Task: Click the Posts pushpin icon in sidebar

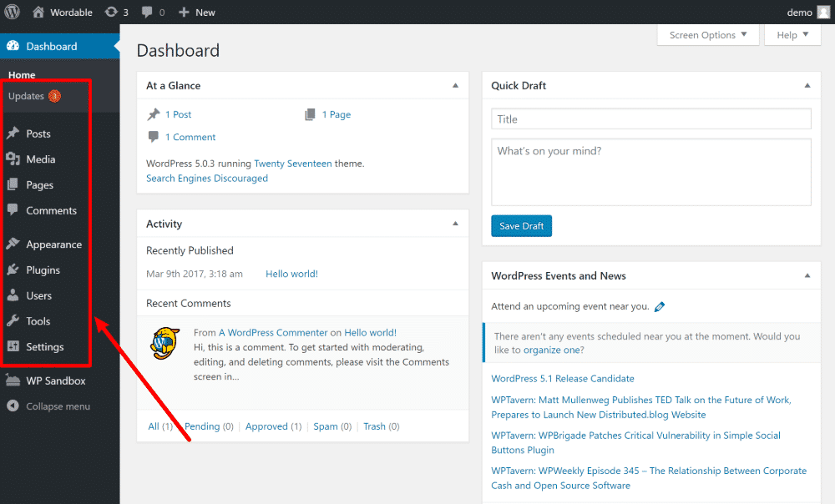Action: [x=13, y=133]
